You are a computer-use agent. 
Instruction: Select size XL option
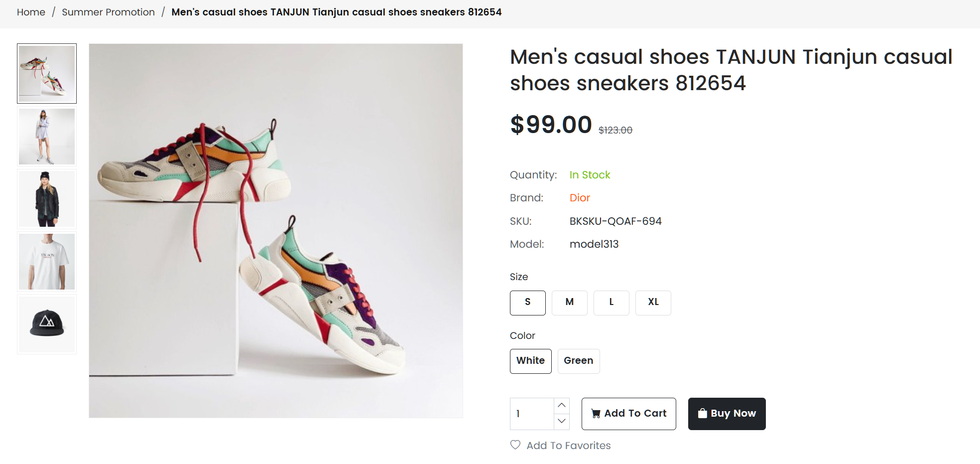653,303
